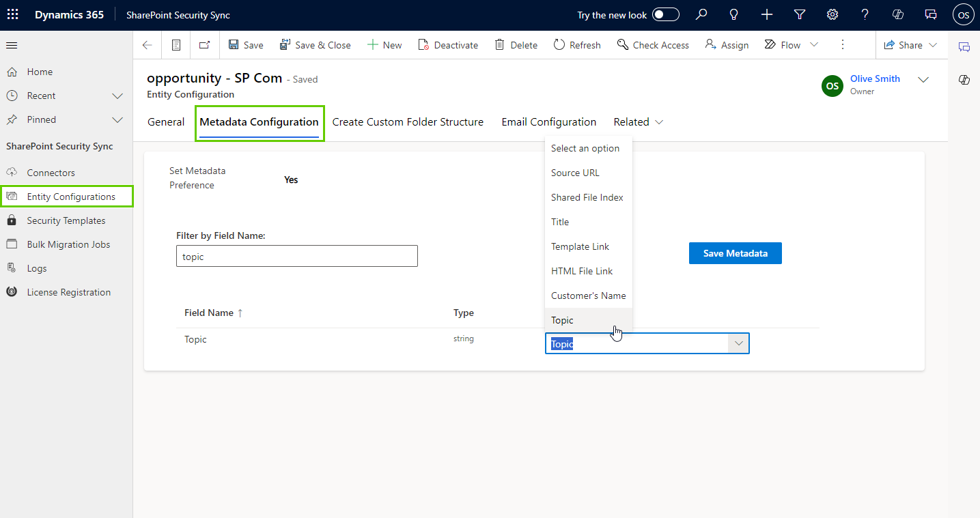Viewport: 980px width, 518px height.
Task: Go back using the back arrow
Action: (x=148, y=45)
